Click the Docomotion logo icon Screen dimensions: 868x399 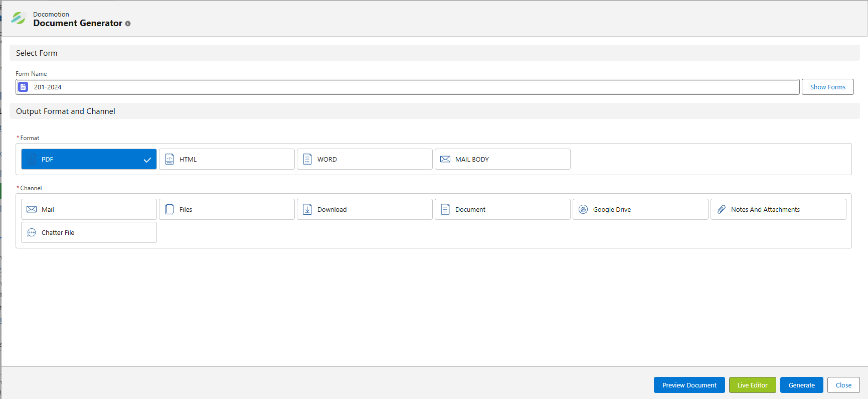tap(19, 19)
